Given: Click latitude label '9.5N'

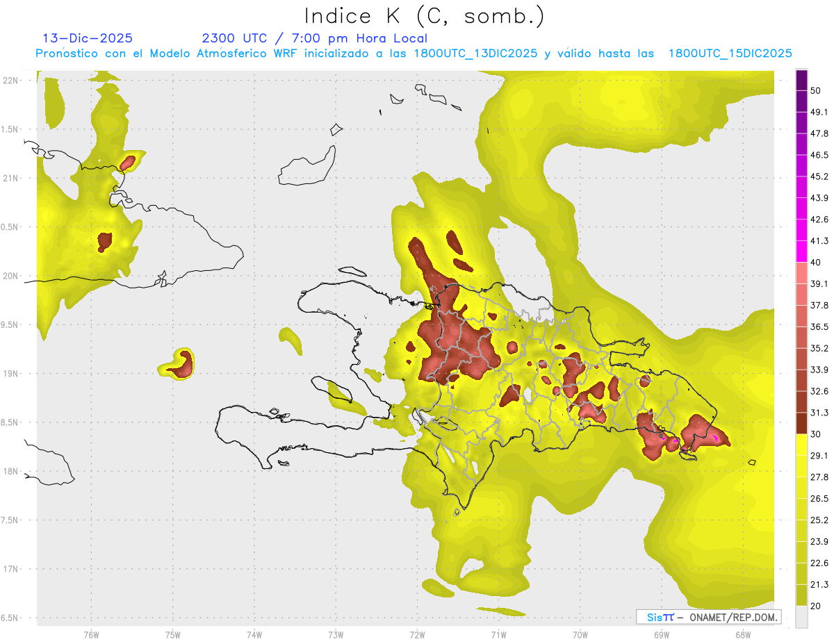Looking at the screenshot, I should pos(10,325).
